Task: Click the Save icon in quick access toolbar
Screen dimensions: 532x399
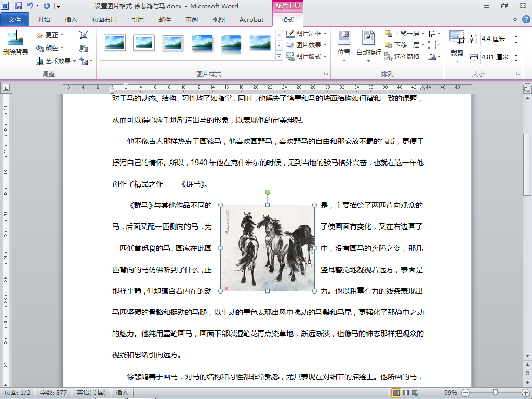Action: pyautogui.click(x=19, y=6)
